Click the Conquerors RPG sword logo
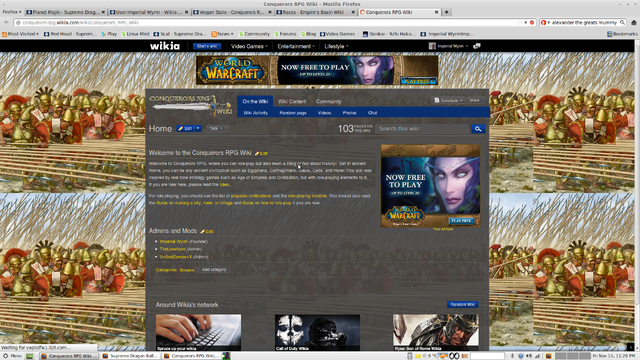The image size is (640, 360). pyautogui.click(x=191, y=106)
